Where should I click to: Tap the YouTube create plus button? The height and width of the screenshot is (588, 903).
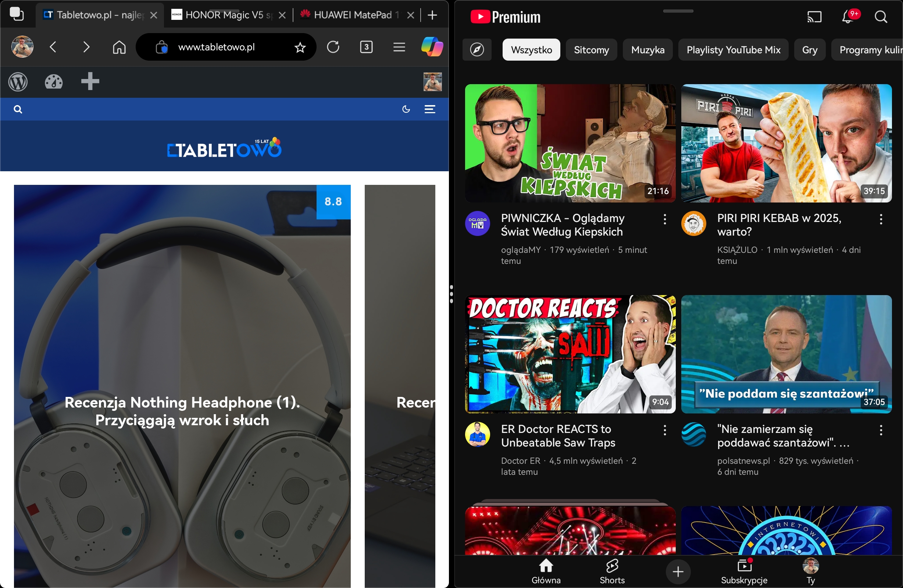[678, 572]
